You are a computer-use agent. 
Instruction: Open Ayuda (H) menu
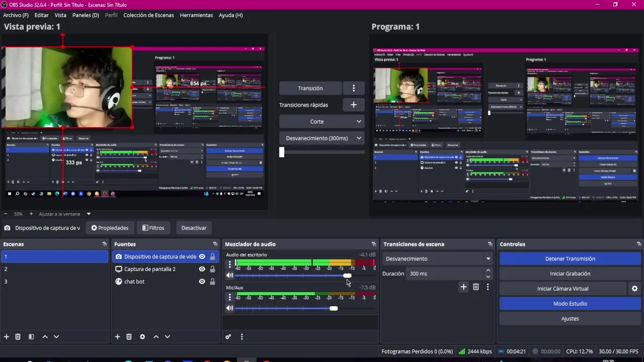pos(230,15)
